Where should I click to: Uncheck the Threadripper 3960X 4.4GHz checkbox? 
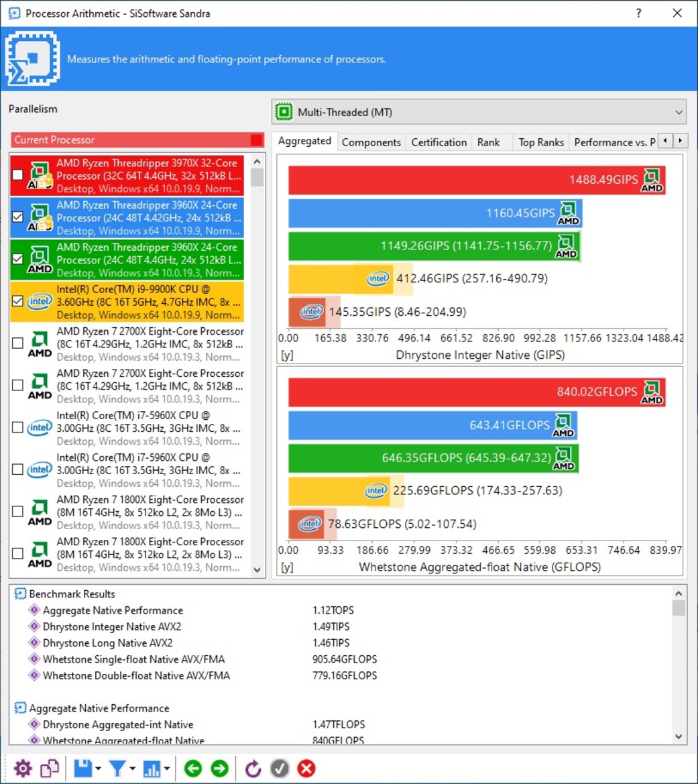[17, 259]
